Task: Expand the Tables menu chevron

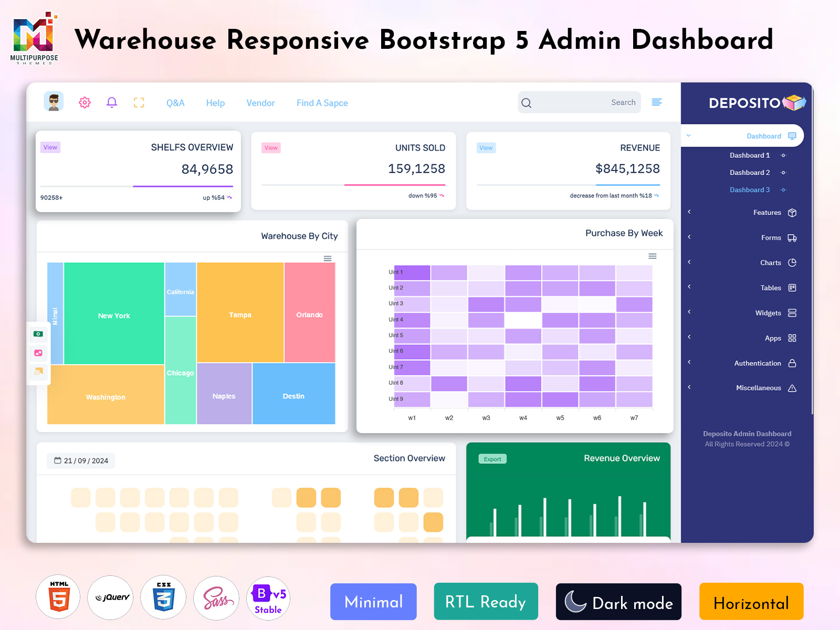Action: coord(689,287)
